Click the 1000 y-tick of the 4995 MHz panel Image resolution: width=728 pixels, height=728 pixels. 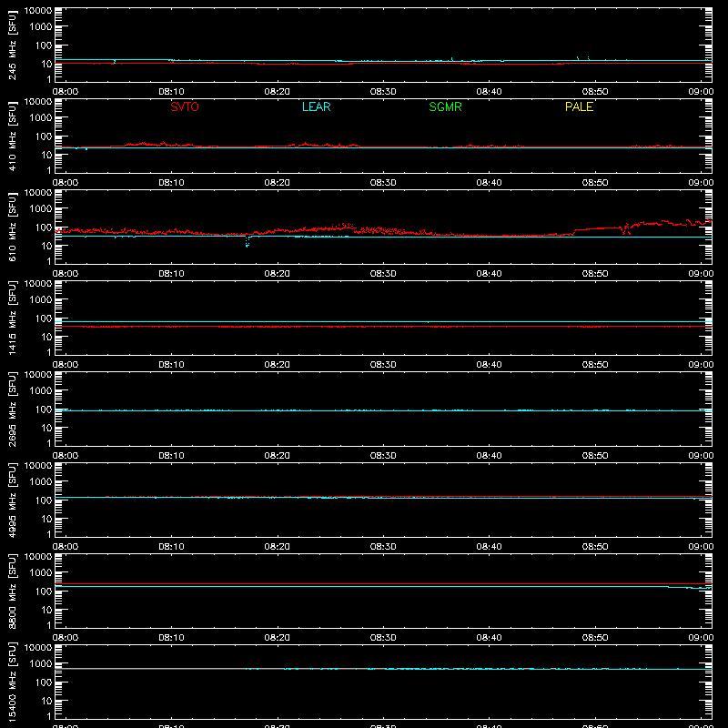click(41, 482)
